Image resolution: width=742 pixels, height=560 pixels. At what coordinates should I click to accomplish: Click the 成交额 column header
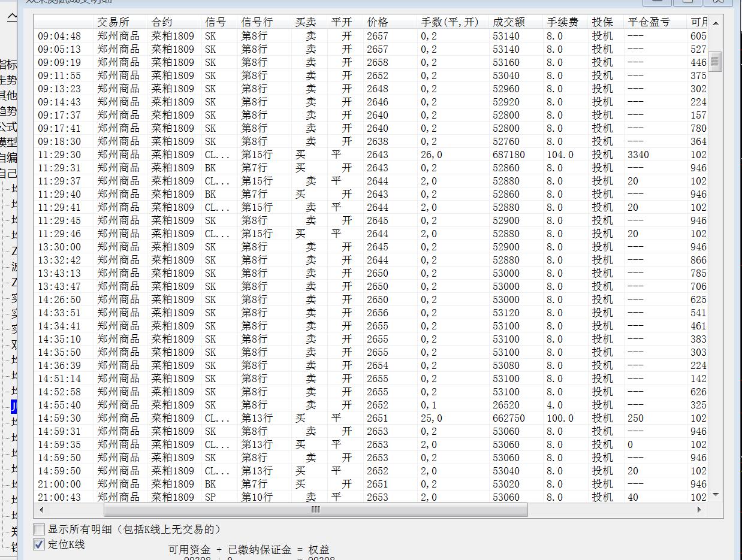click(508, 22)
